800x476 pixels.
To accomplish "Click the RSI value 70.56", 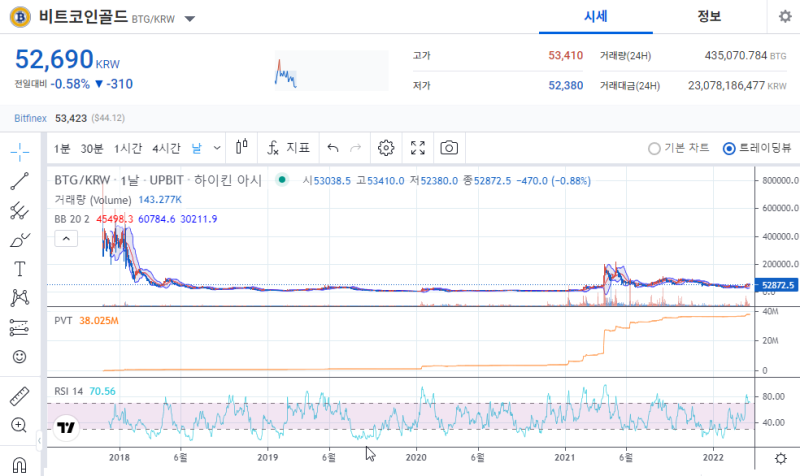I will (x=102, y=391).
